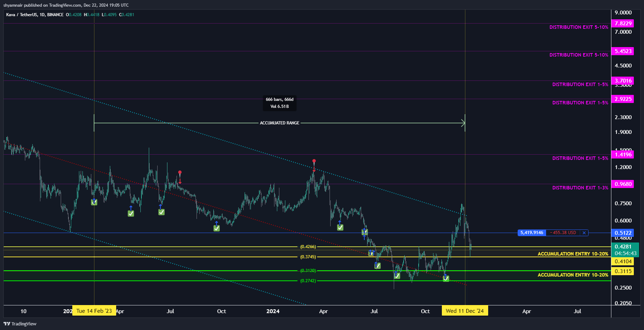The width and height of the screenshot is (644, 330).
Task: Select the yellow 0.4104 price label
Action: click(x=623, y=261)
